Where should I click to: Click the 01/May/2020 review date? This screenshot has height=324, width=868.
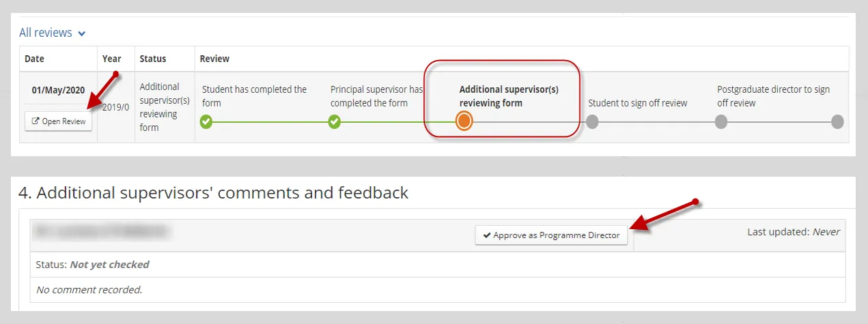pyautogui.click(x=58, y=90)
